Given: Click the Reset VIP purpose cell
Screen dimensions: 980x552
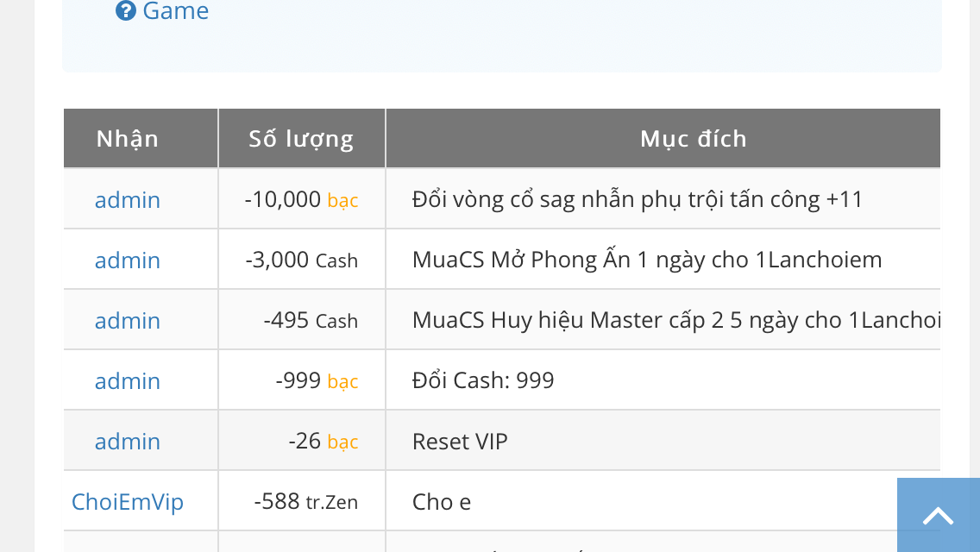Looking at the screenshot, I should 460,442.
